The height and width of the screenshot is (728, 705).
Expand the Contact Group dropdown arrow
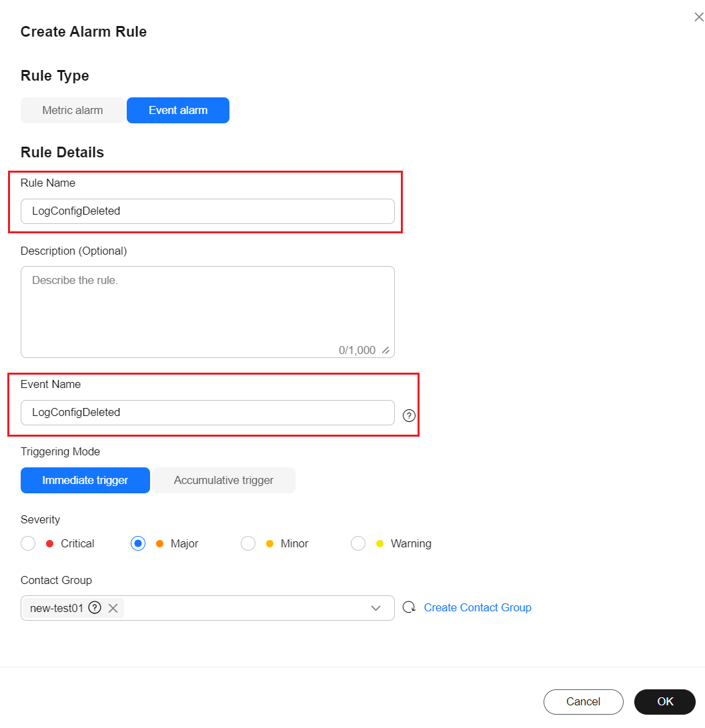tap(376, 608)
